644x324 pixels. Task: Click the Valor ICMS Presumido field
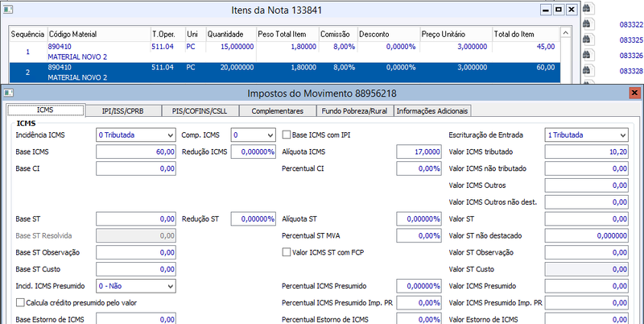point(587,286)
